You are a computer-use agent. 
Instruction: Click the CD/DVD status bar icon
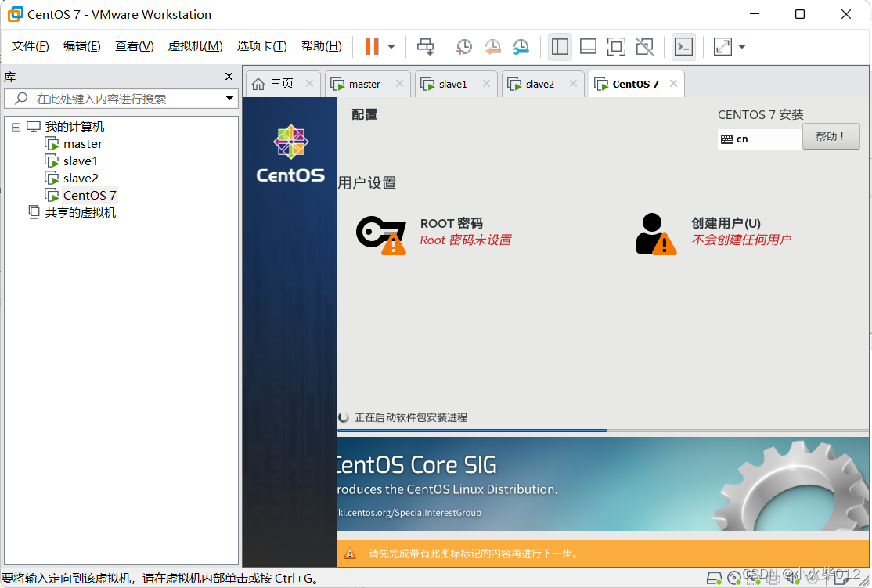coord(734,579)
